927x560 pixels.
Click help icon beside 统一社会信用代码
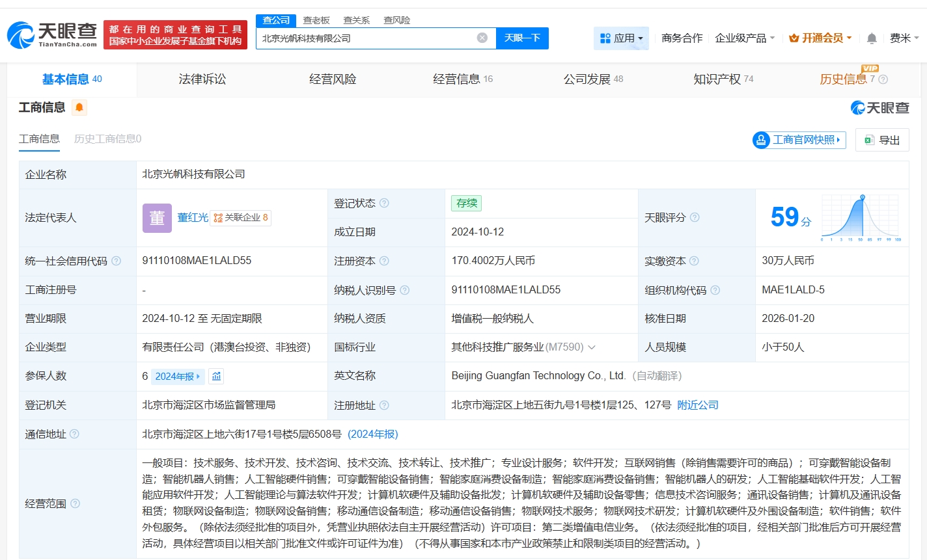pos(117,261)
